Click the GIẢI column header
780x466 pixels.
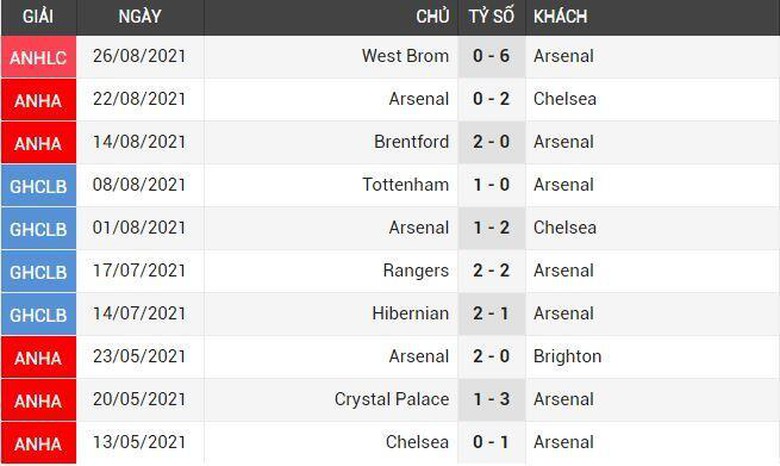coord(37,17)
